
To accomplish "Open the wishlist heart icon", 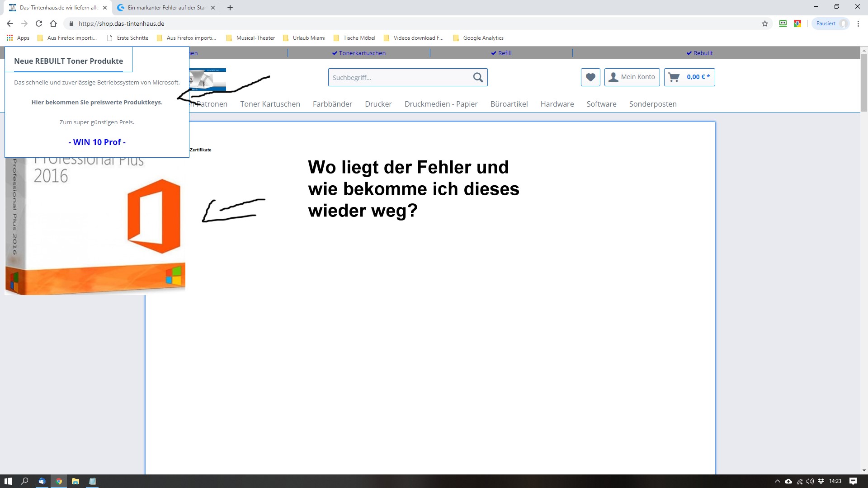I will (x=590, y=77).
